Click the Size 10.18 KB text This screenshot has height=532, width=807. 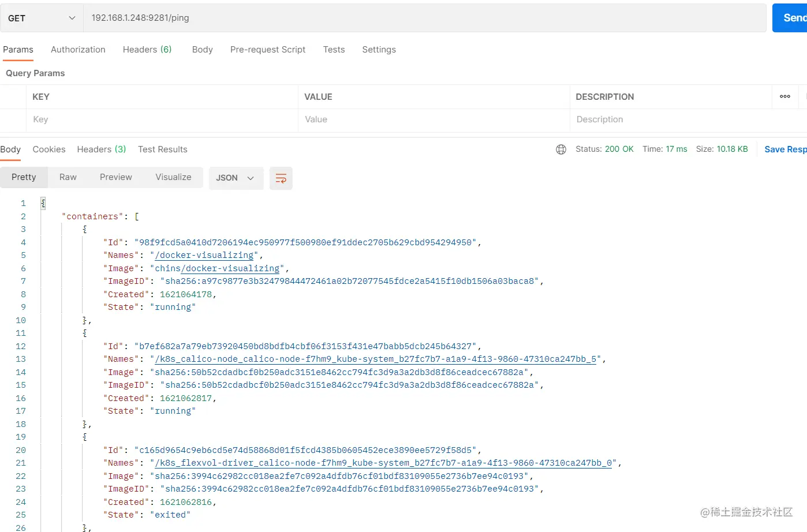point(722,149)
